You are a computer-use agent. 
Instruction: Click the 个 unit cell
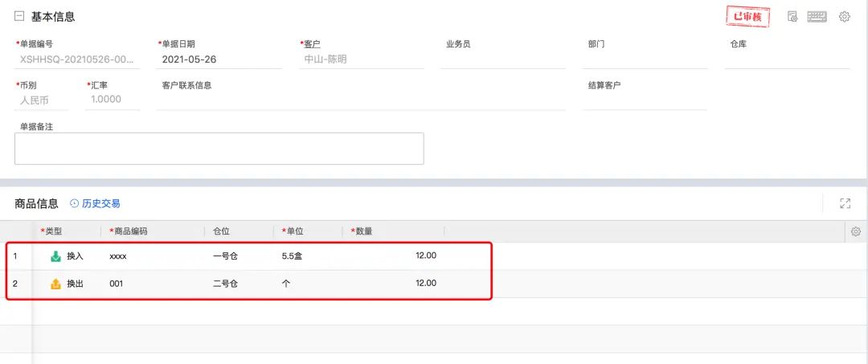286,284
